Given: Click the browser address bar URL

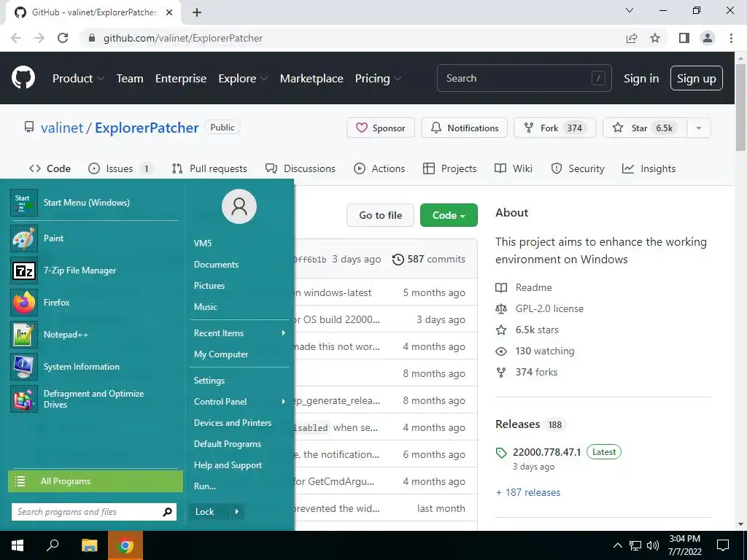Looking at the screenshot, I should click(183, 38).
